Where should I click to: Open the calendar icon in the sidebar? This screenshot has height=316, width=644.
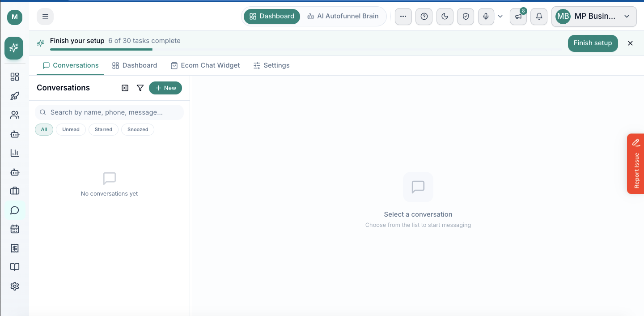[15, 229]
